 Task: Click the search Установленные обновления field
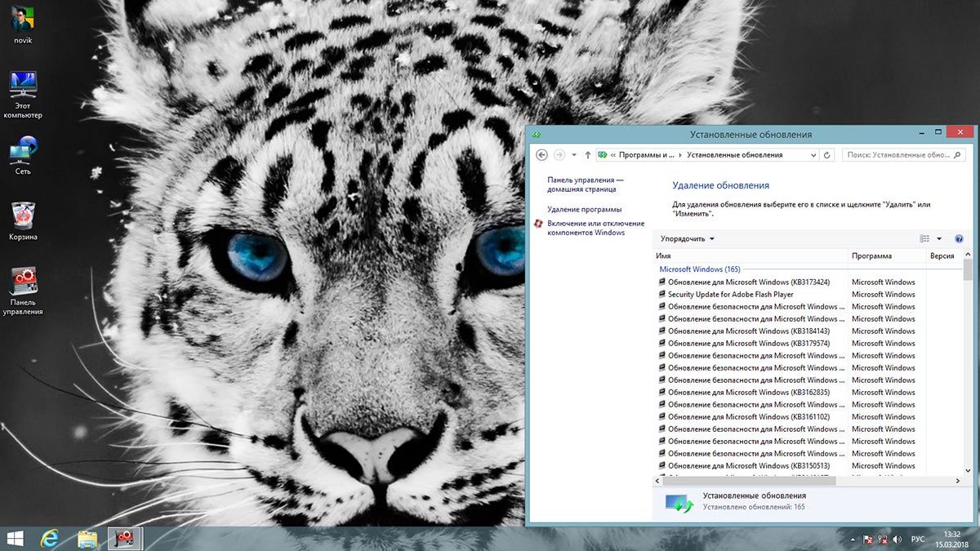point(898,154)
